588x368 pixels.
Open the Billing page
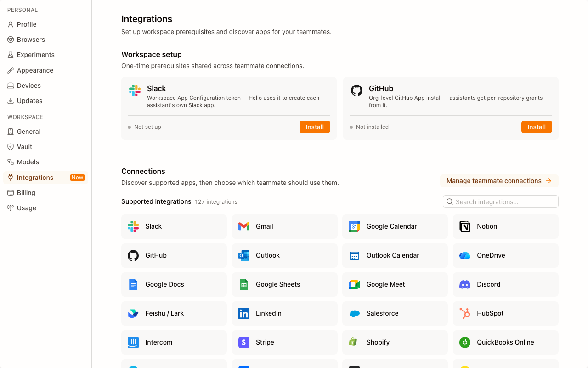[45, 193]
